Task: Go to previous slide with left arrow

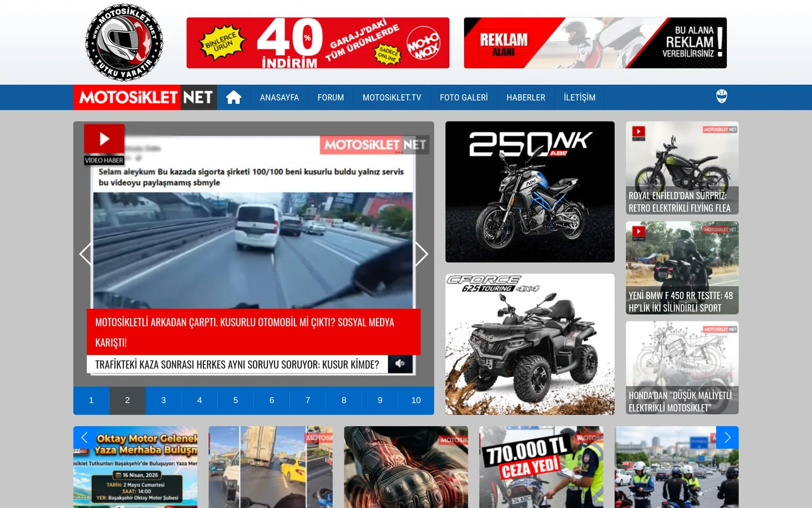Action: pos(86,254)
